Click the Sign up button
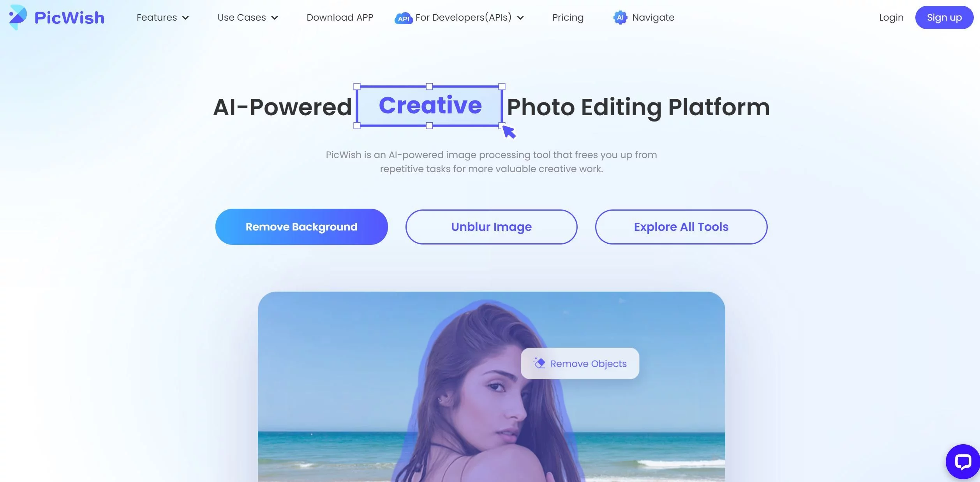 coord(945,18)
